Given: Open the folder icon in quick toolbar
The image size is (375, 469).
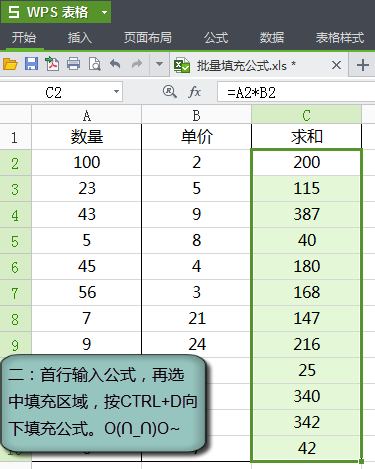Looking at the screenshot, I should coord(10,64).
